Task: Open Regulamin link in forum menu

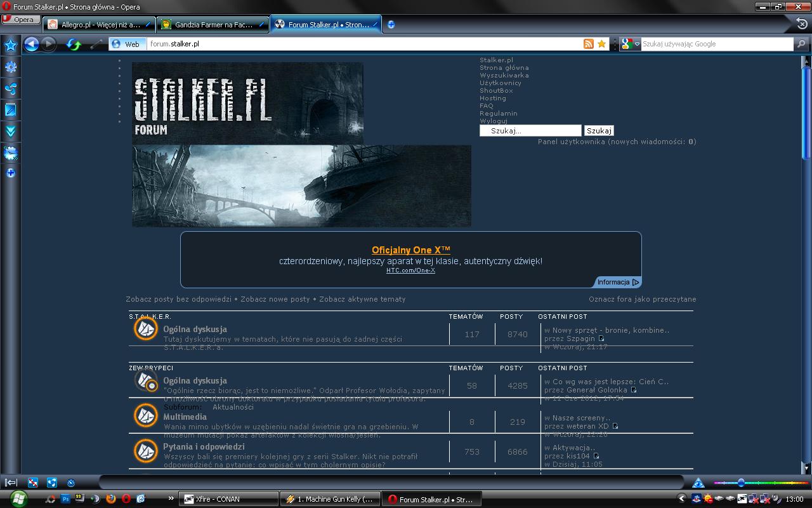Action: 499,113
